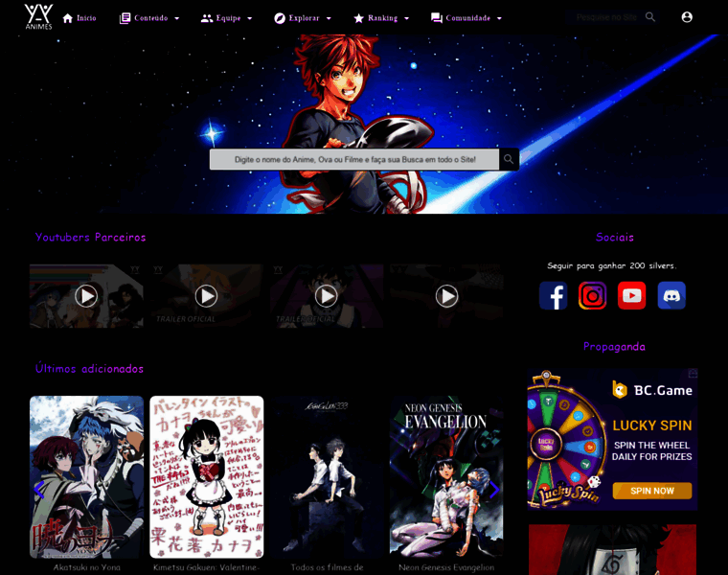Viewport: 728px width, 575px height.
Task: Expand the Comunidade dropdown arrow
Action: (500, 18)
